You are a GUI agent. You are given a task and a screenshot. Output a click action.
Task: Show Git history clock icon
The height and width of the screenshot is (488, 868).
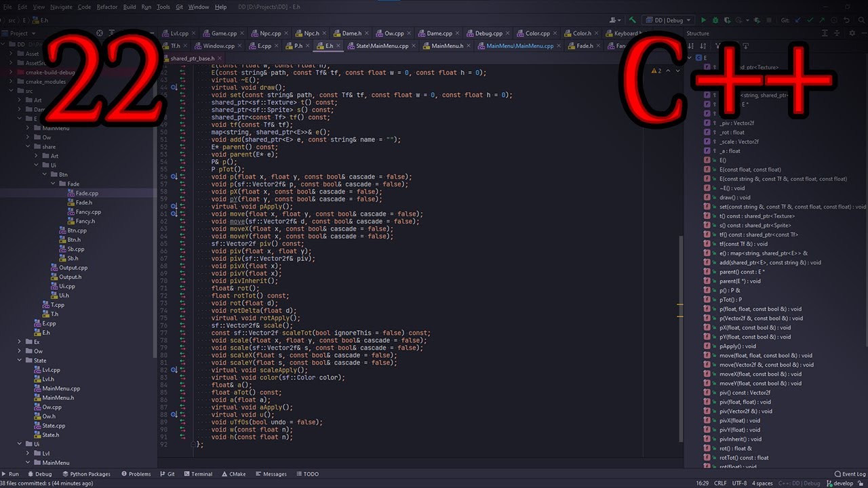click(x=835, y=20)
